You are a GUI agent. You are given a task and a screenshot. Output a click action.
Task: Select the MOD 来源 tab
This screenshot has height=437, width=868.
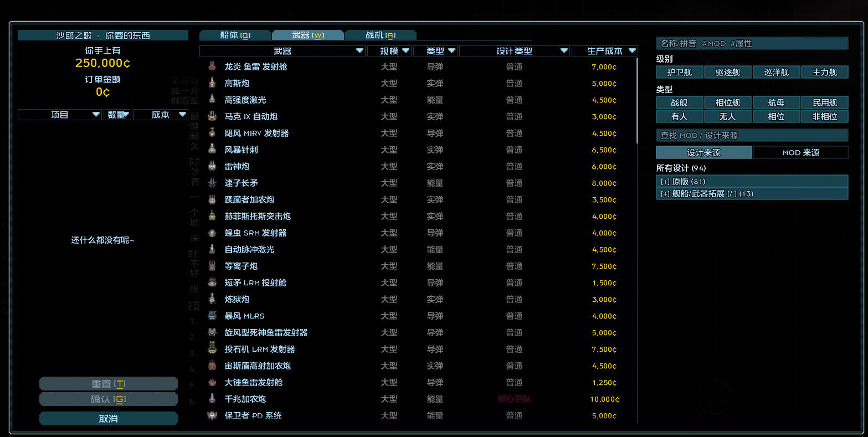pyautogui.click(x=801, y=152)
